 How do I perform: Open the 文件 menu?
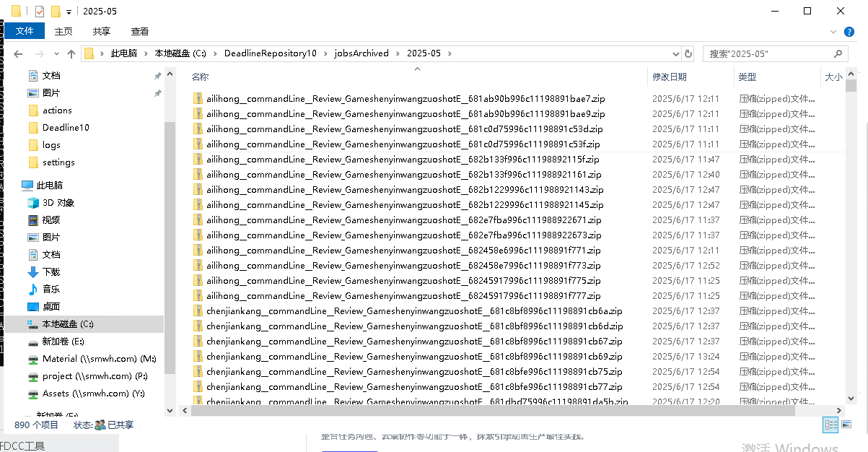[x=25, y=31]
